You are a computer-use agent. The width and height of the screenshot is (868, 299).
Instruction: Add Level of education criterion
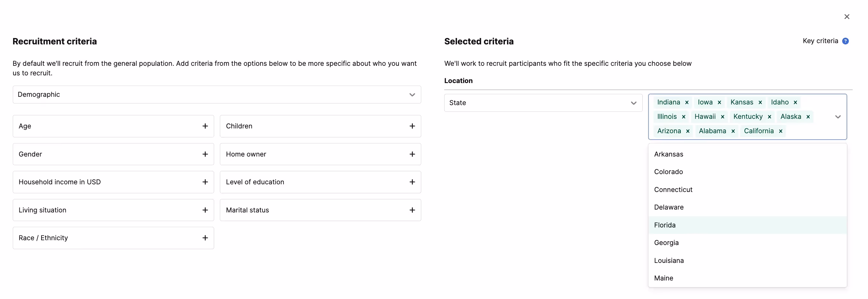point(412,182)
